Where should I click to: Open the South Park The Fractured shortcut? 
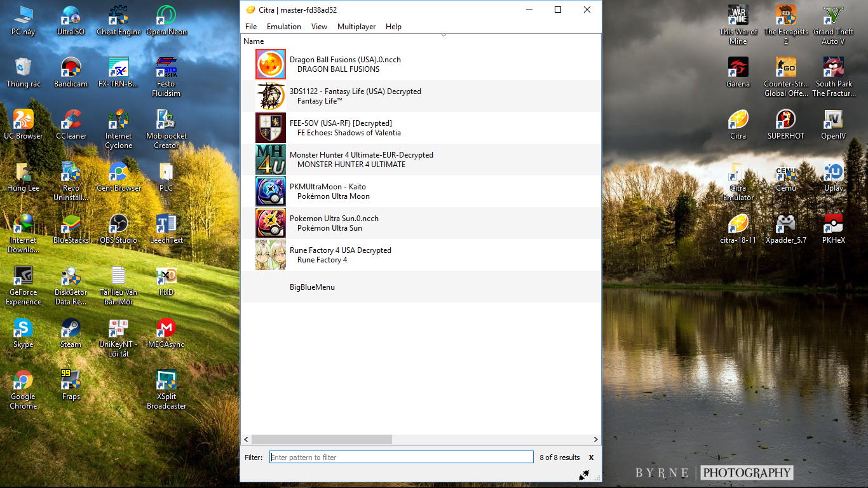click(x=834, y=77)
